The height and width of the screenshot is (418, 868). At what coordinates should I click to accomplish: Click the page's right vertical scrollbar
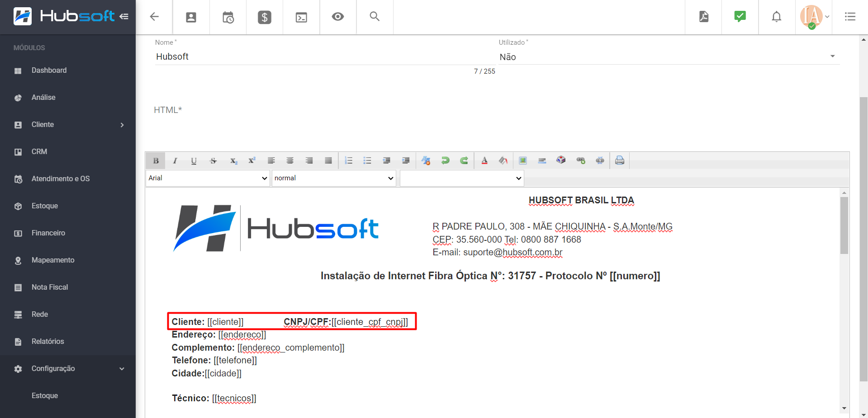click(863, 239)
